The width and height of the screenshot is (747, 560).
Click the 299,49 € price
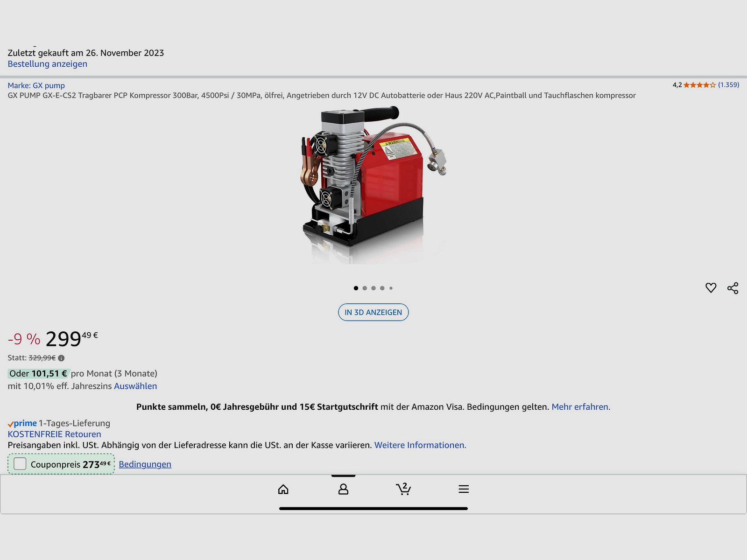click(x=72, y=338)
